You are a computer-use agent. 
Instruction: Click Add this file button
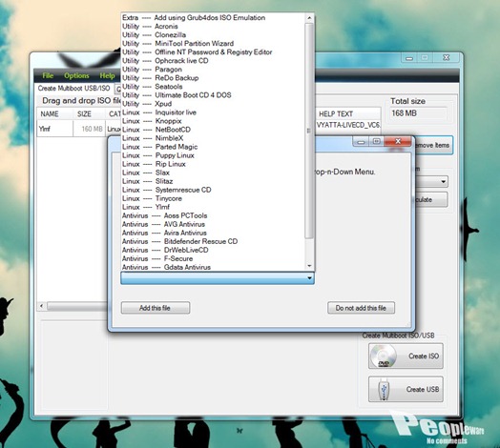(x=156, y=308)
